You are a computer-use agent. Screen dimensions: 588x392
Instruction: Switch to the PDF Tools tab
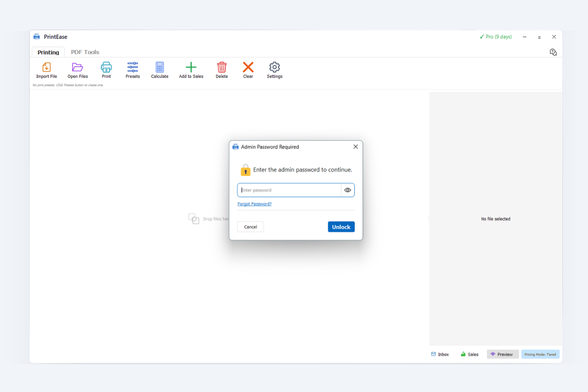point(85,52)
